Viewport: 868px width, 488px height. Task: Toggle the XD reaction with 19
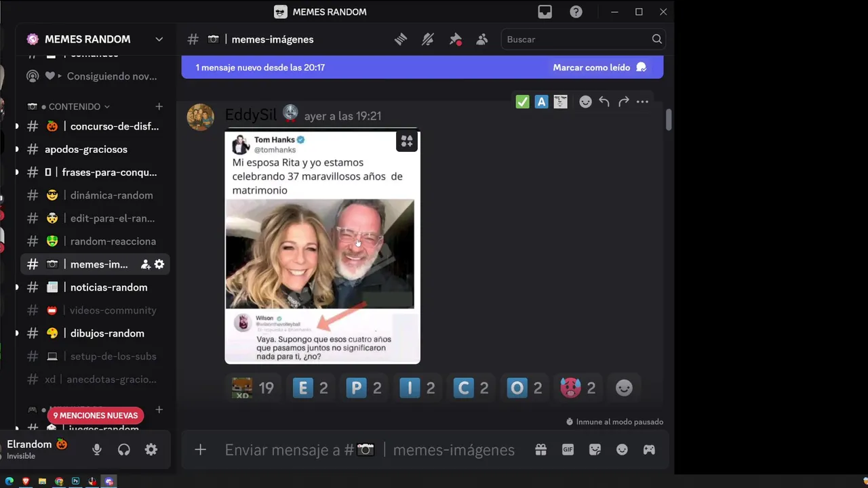click(252, 388)
